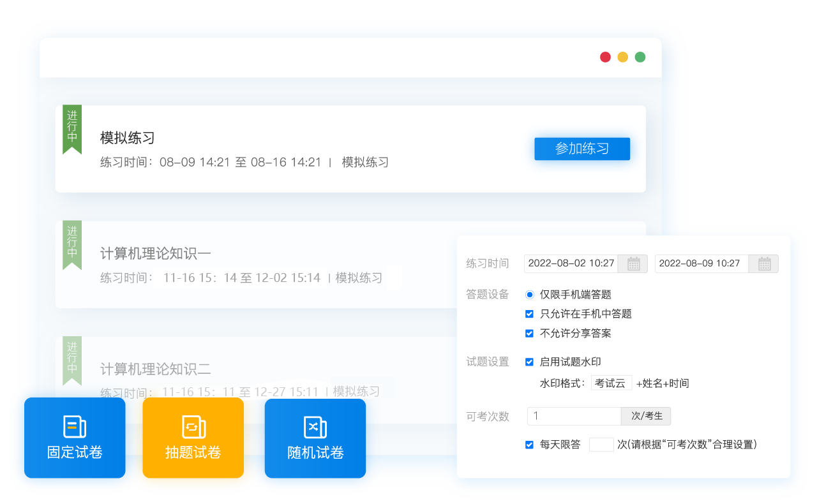
Task: Click the 参加练习 button
Action: pos(581,149)
